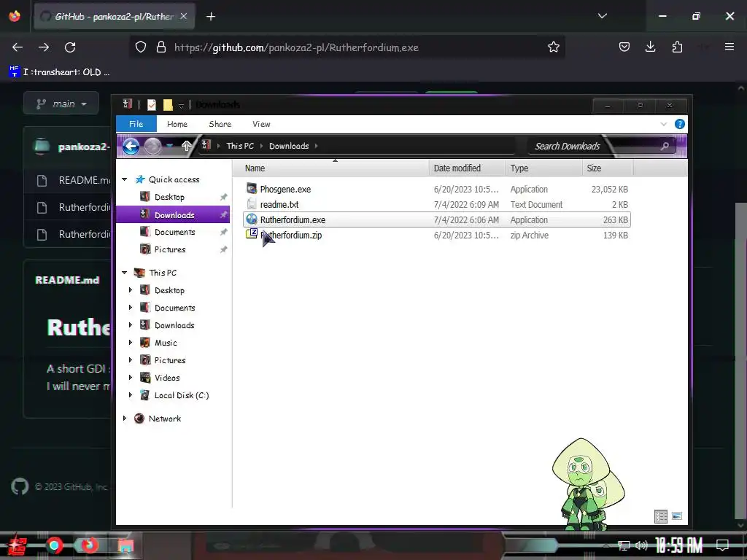Open the Music folder in This PC
Image resolution: width=747 pixels, height=560 pixels.
click(x=166, y=343)
